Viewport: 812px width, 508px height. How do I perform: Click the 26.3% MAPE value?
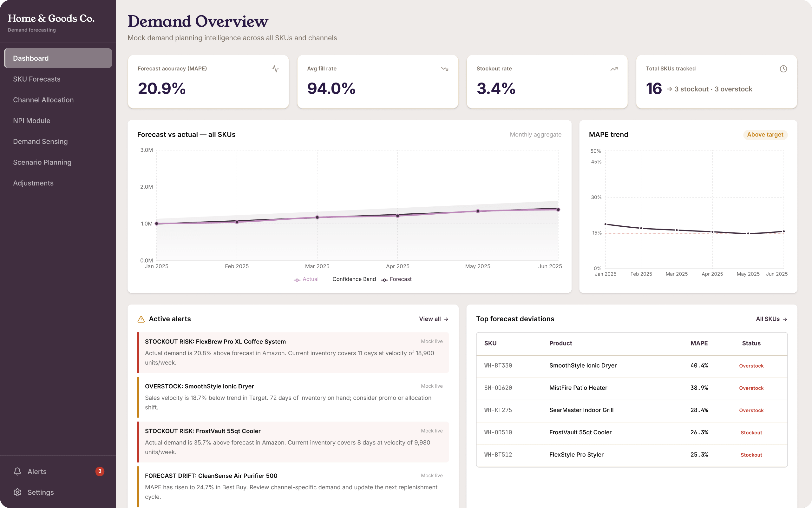coord(699,432)
